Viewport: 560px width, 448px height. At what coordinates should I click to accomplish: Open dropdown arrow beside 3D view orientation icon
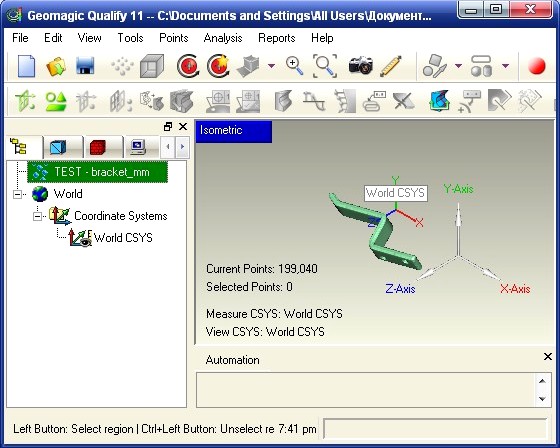(271, 66)
